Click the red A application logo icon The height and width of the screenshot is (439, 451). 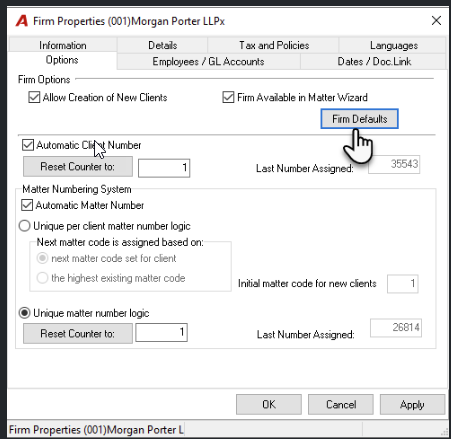22,21
